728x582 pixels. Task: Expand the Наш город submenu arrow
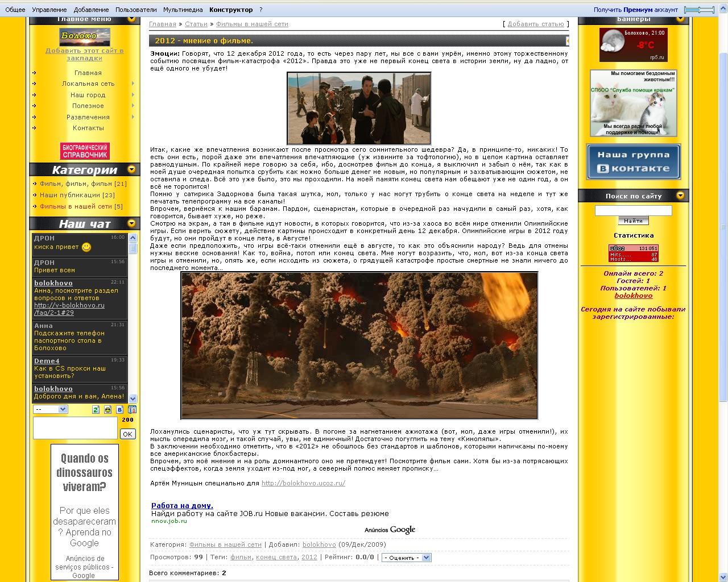tap(133, 95)
